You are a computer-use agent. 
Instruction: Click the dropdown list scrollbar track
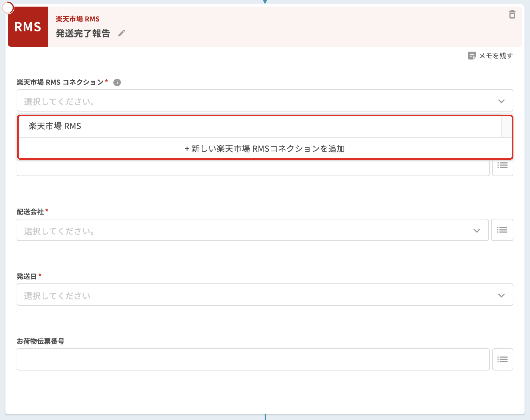tap(506, 126)
